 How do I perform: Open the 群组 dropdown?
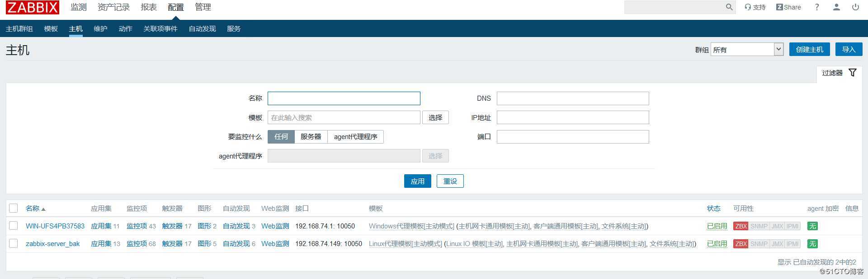[747, 50]
